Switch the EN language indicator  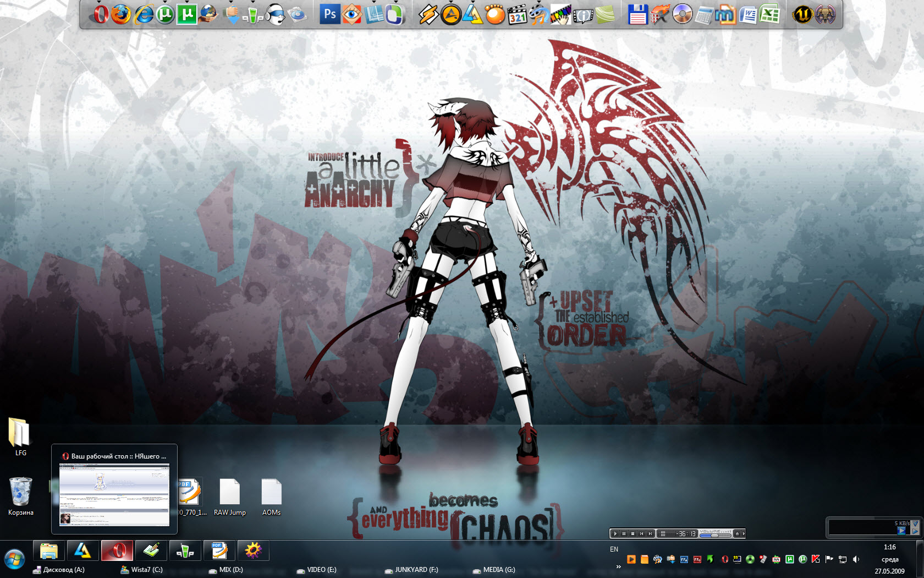coord(614,549)
